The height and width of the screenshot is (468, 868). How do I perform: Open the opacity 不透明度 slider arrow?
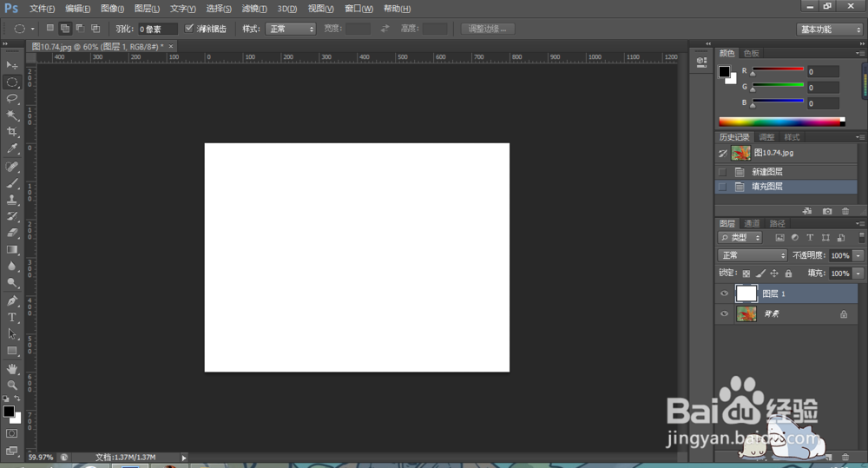pyautogui.click(x=858, y=255)
